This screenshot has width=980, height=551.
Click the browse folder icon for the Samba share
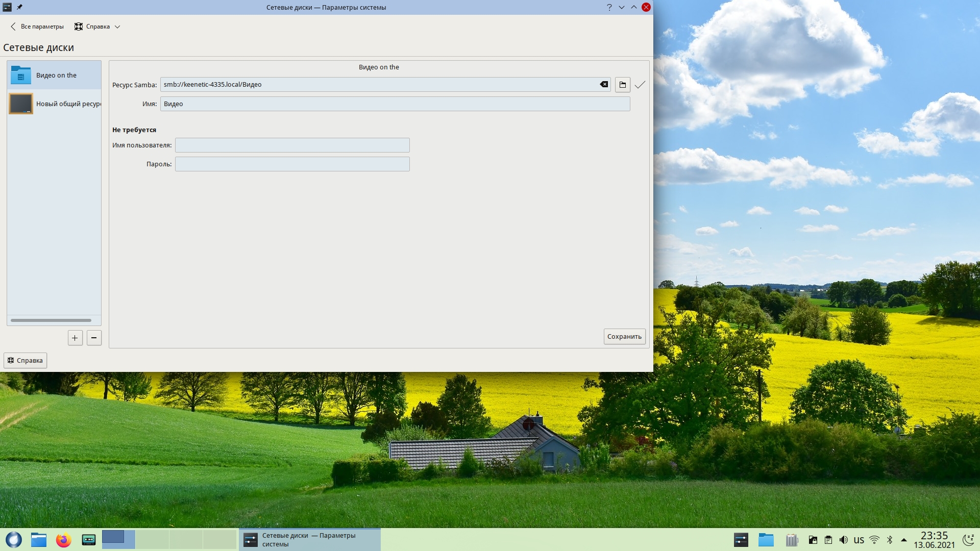point(622,85)
